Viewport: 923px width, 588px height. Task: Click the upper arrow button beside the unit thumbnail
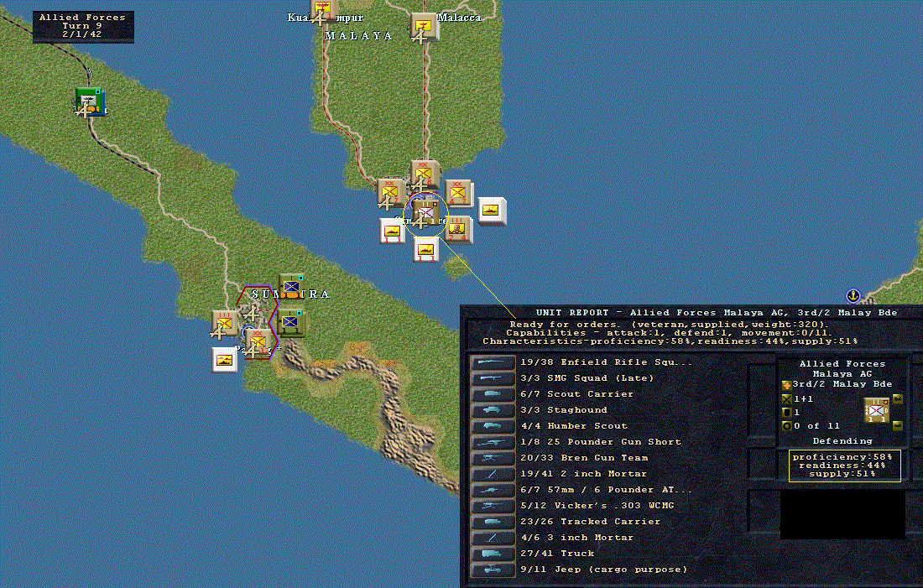[898, 399]
